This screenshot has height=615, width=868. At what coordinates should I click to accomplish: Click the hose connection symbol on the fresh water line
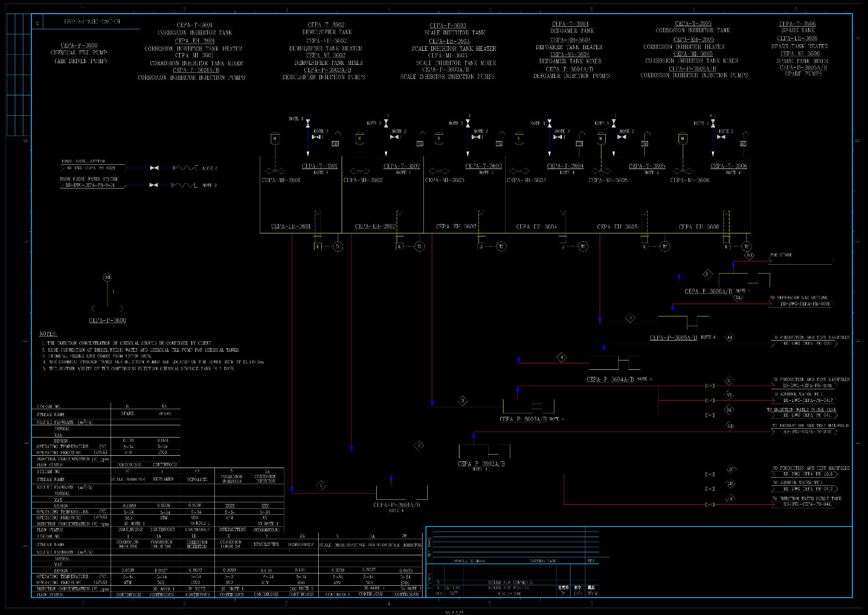pos(185,185)
